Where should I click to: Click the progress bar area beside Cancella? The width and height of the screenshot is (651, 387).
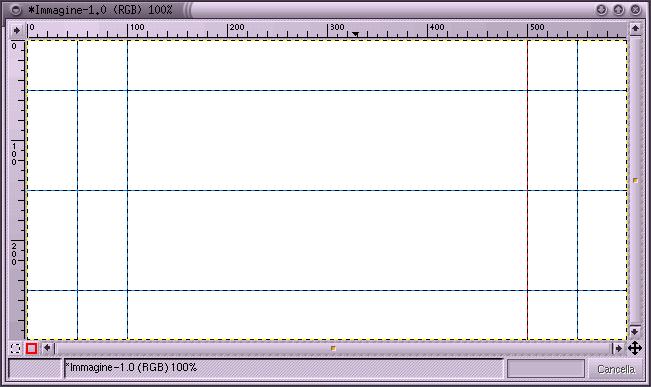pyautogui.click(x=546, y=369)
